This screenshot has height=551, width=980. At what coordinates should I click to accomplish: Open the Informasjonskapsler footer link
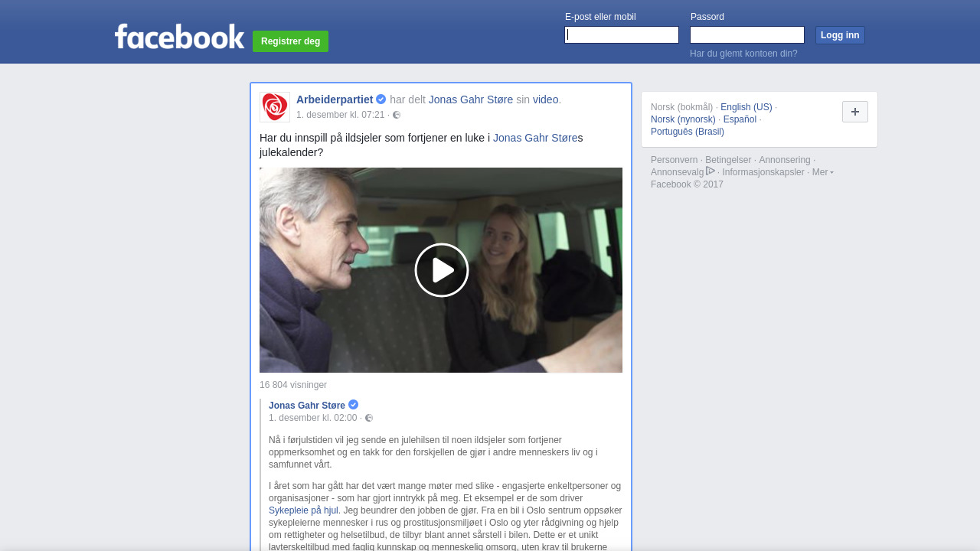763,172
